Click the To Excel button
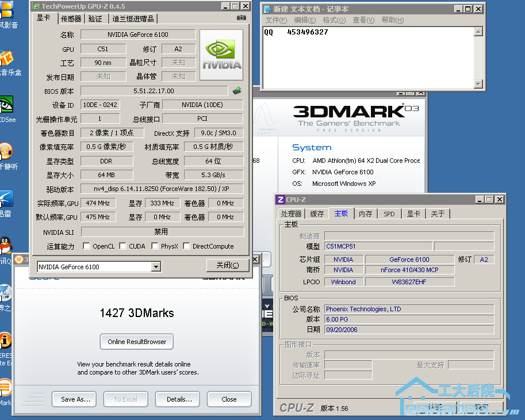 (x=126, y=399)
